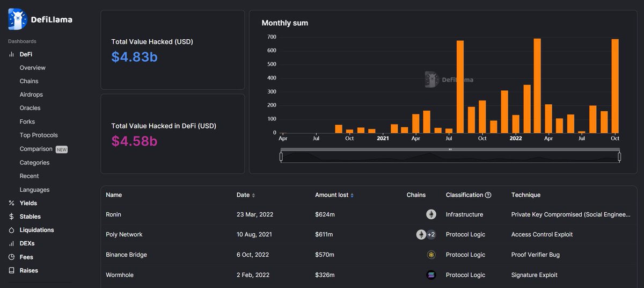
Task: Click the $611m amount lost cell
Action: coord(324,234)
